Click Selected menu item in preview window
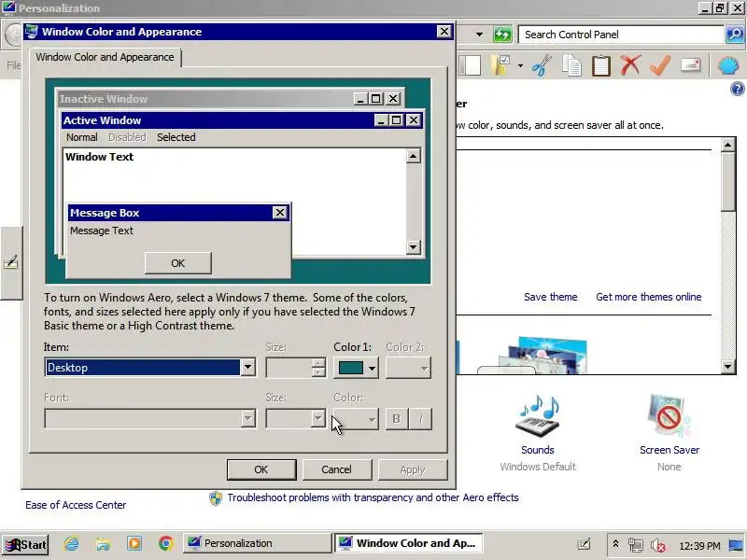 click(176, 137)
